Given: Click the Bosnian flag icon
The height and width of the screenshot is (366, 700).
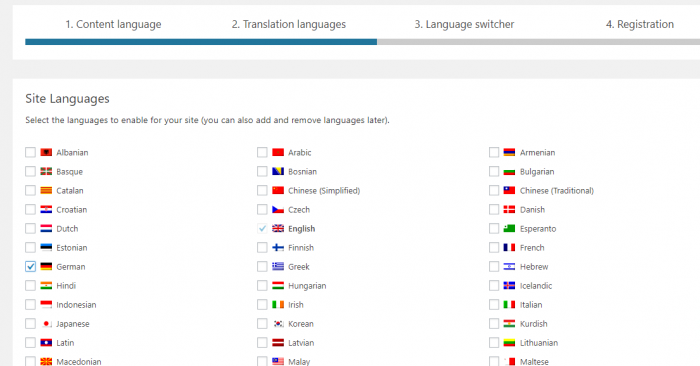Looking at the screenshot, I should (x=278, y=171).
